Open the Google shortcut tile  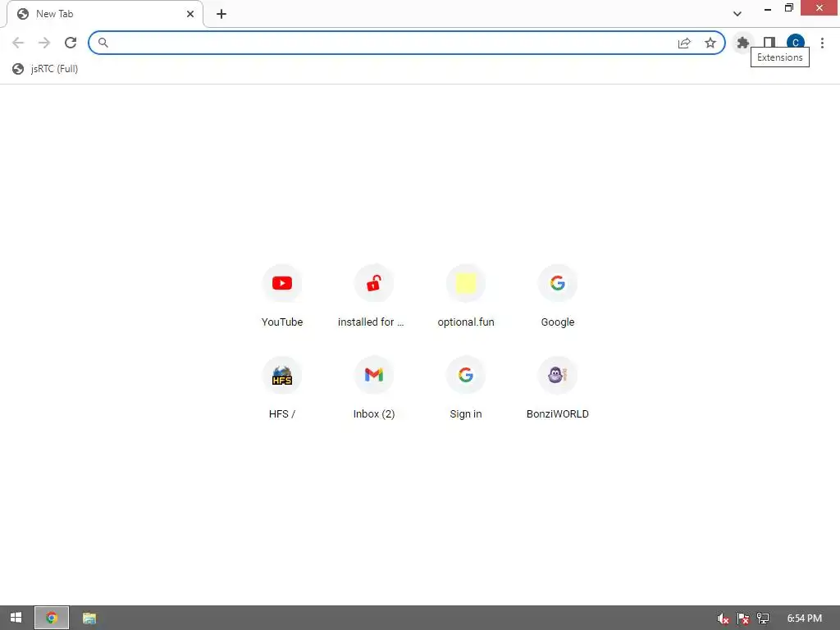[x=557, y=295]
